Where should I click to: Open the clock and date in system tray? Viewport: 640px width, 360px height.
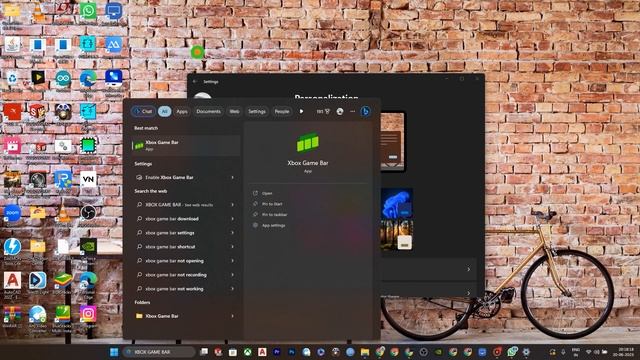[624, 352]
